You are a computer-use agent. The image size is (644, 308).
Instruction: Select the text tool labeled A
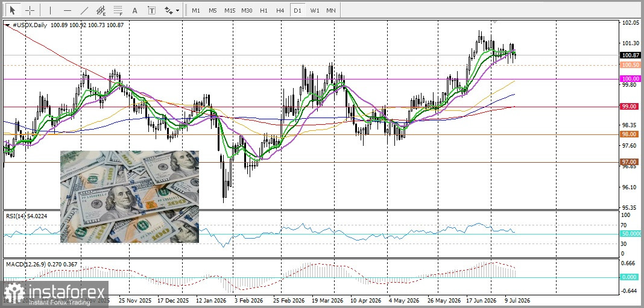pos(134,10)
